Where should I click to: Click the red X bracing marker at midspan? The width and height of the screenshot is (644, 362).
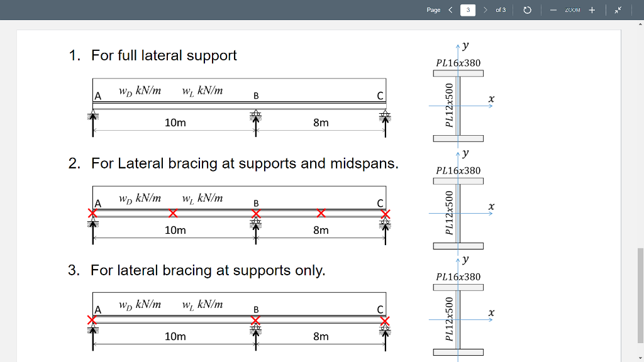tap(174, 213)
